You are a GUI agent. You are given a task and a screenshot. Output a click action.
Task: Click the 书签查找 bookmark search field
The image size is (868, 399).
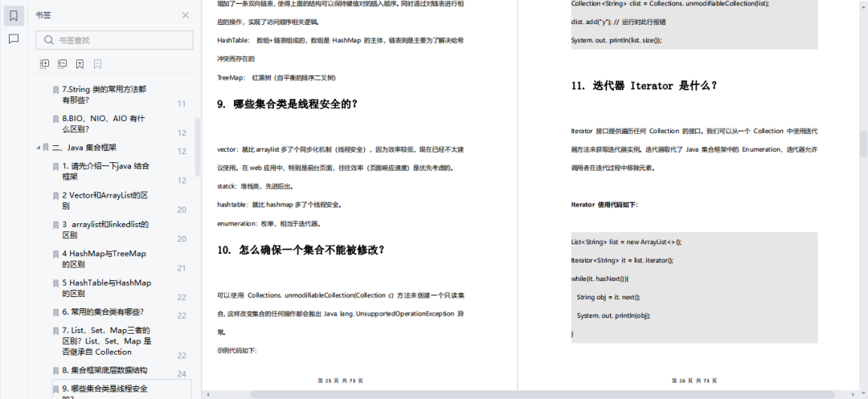point(115,40)
